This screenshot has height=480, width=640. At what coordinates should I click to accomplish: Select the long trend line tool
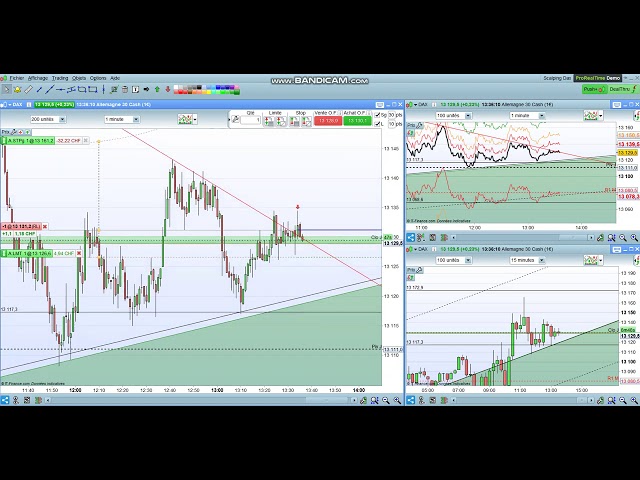coord(49,89)
